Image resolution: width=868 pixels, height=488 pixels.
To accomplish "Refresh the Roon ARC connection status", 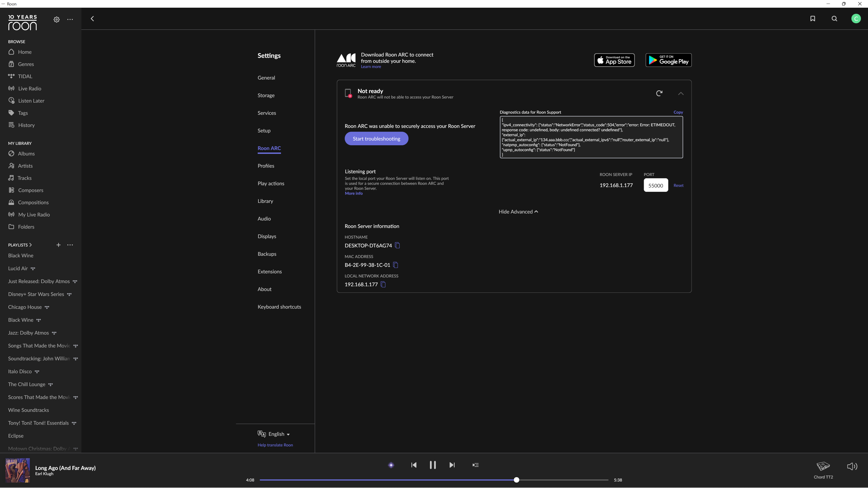I will pyautogui.click(x=659, y=93).
